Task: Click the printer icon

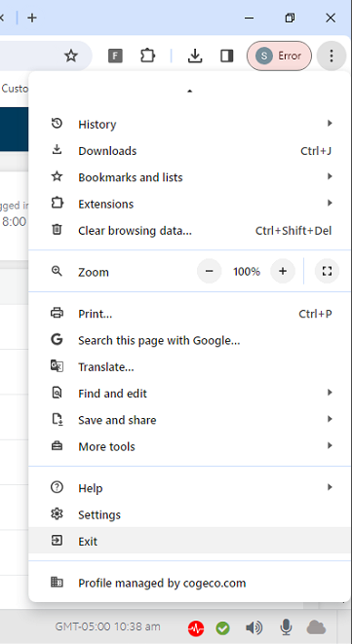Action: click(x=57, y=313)
